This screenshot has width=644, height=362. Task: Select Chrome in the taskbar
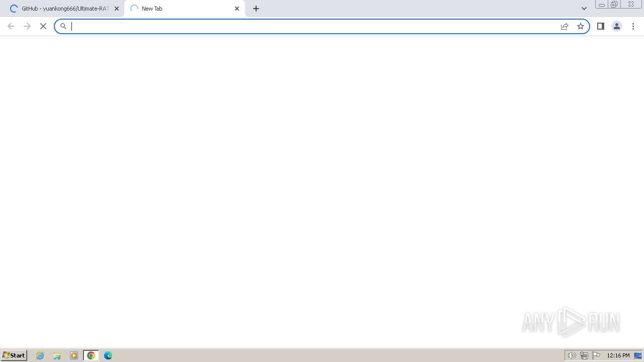91,355
